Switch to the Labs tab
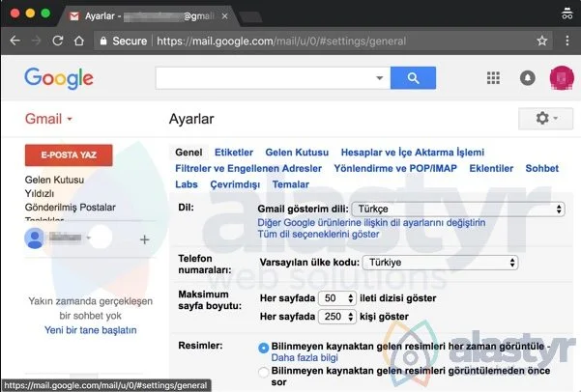Viewport: 581px width, 392px height. click(x=187, y=184)
